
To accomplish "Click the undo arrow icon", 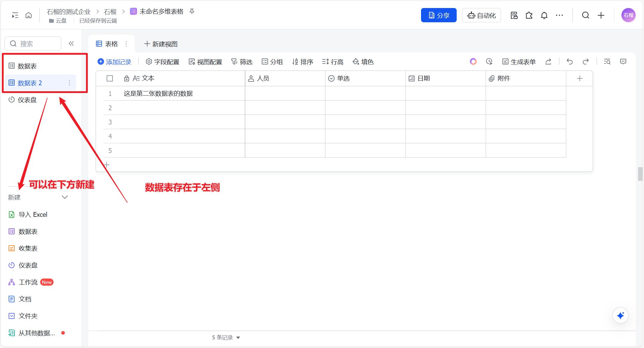I will [569, 61].
